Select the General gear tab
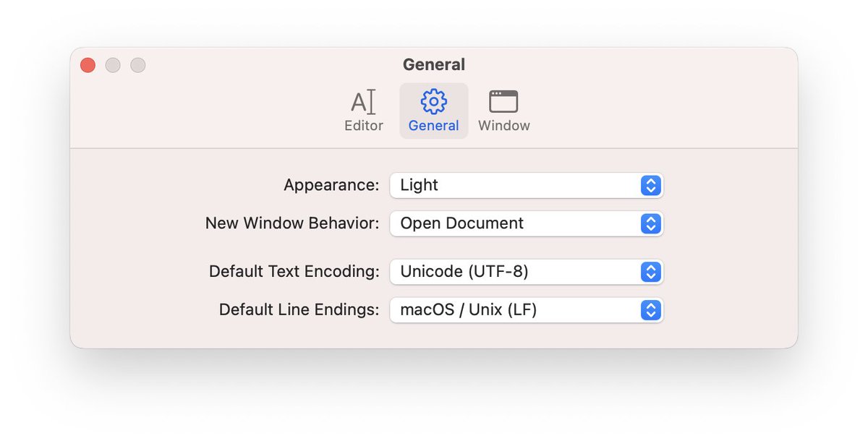868x441 pixels. tap(434, 111)
